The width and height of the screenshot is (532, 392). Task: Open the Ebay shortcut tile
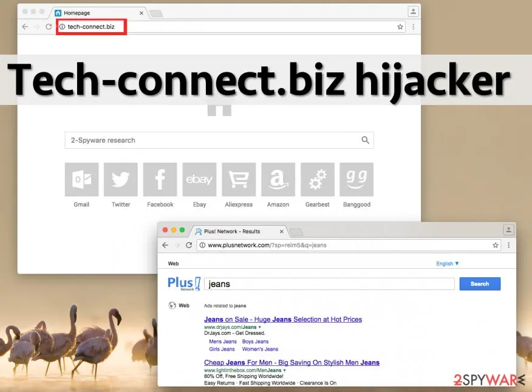coord(199,179)
